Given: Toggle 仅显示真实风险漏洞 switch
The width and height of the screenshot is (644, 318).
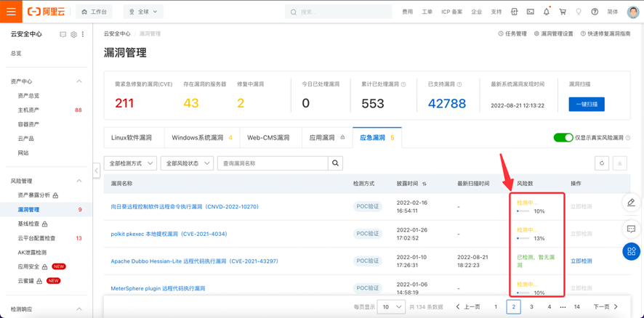Looking at the screenshot, I should coord(563,138).
